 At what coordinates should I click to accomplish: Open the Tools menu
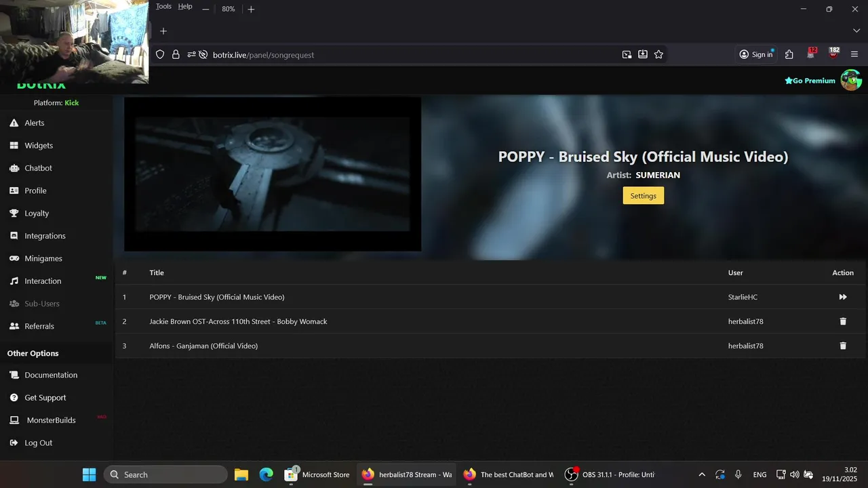point(163,6)
